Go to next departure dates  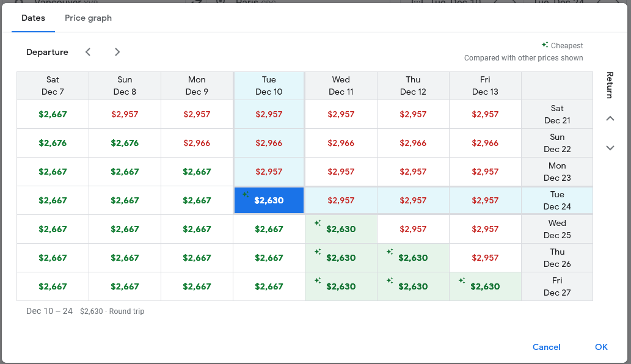(117, 52)
